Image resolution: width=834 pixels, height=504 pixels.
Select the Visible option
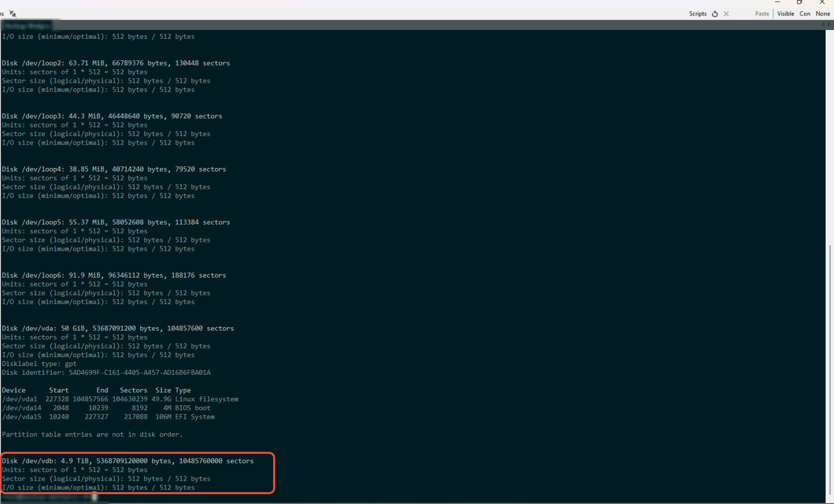(785, 14)
